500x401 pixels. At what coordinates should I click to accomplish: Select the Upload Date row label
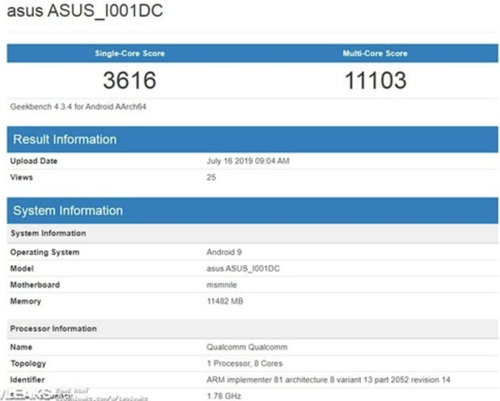pyautogui.click(x=34, y=161)
